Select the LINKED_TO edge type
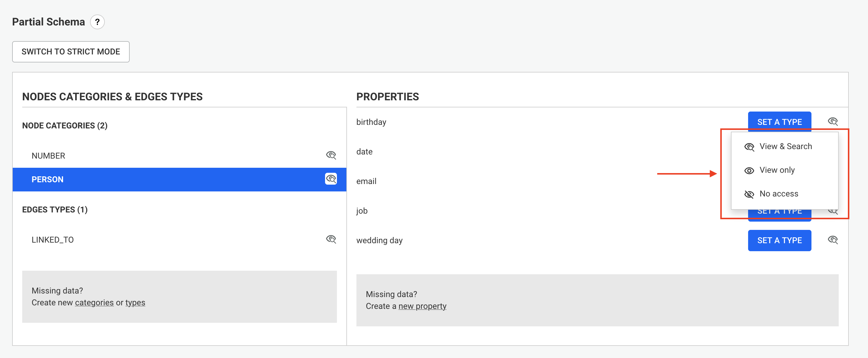The image size is (868, 358). coord(53,240)
